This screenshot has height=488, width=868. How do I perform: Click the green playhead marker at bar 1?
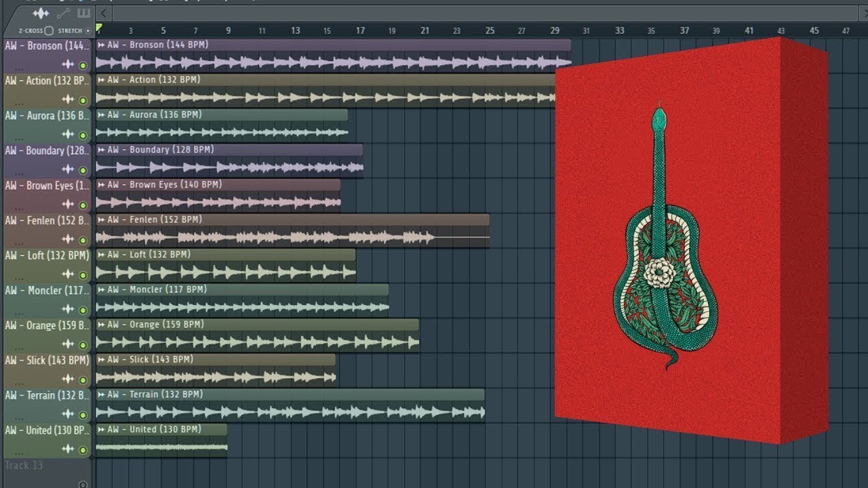(99, 28)
